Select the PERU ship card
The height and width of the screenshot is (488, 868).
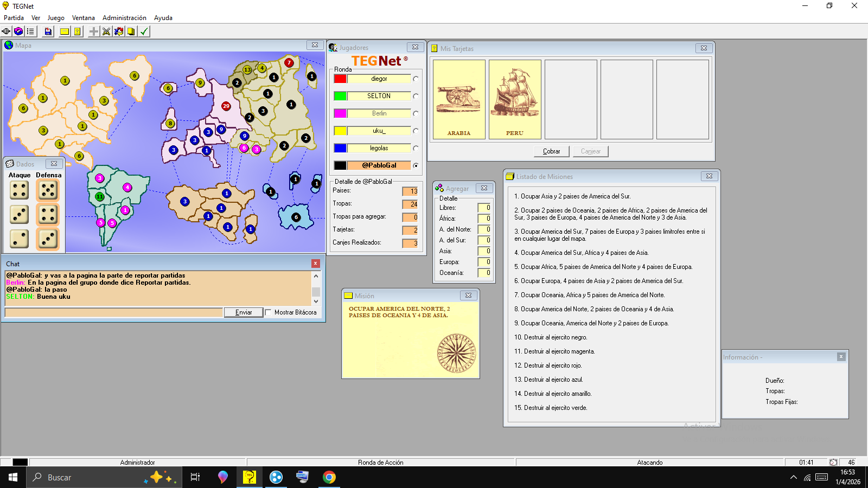pyautogui.click(x=515, y=99)
